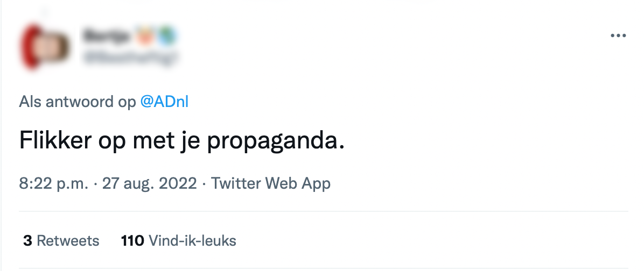Click the "Als antwoord op" label
The width and height of the screenshot is (644, 271).
pos(78,102)
